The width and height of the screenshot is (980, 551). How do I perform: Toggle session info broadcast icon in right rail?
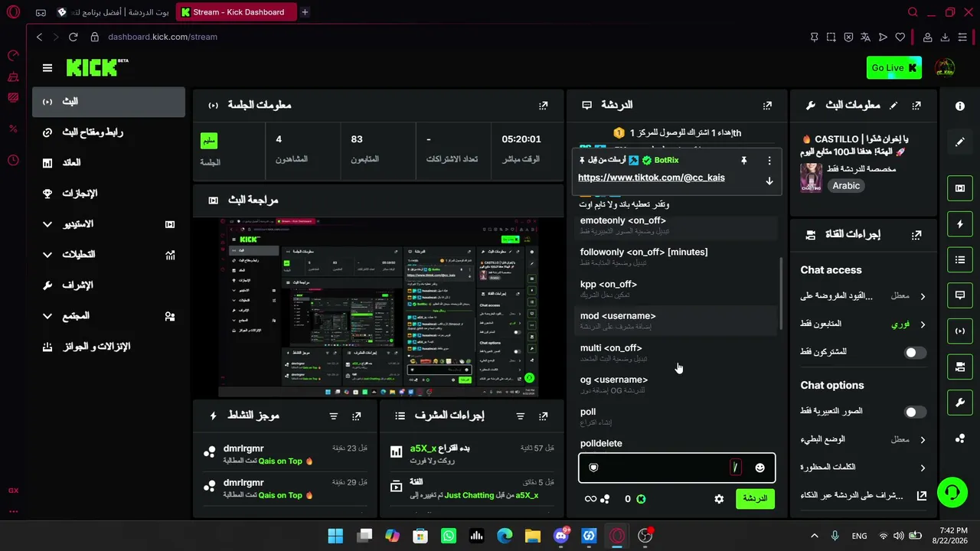(960, 331)
